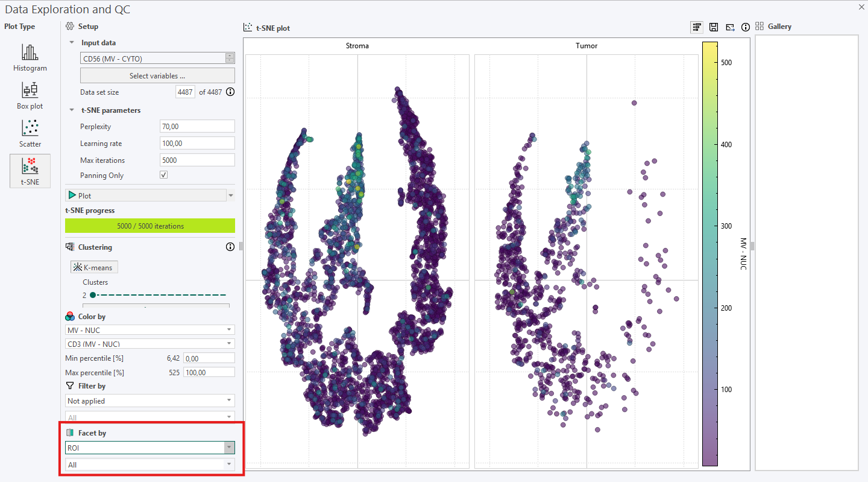Open the plot info tooltip

click(746, 27)
